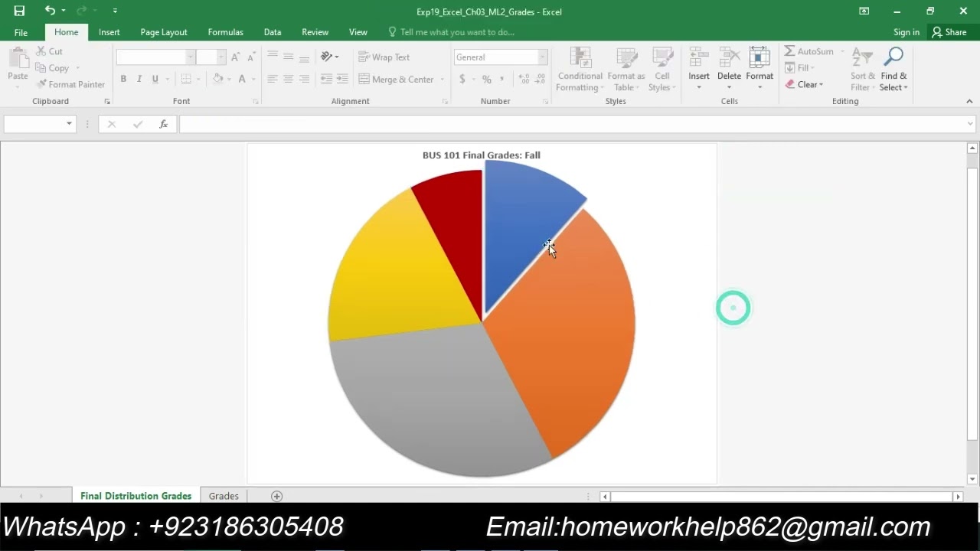Open the Clear options
This screenshot has width=980, height=551.
[804, 84]
